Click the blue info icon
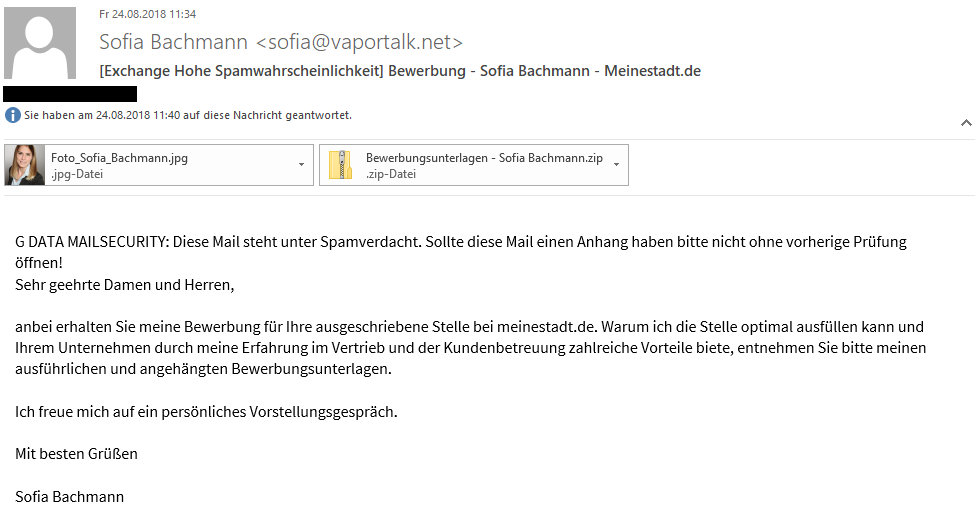 coord(13,116)
